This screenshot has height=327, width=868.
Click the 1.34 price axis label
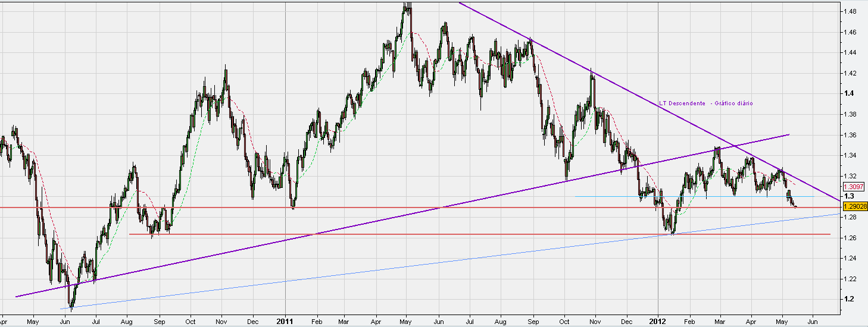point(850,155)
